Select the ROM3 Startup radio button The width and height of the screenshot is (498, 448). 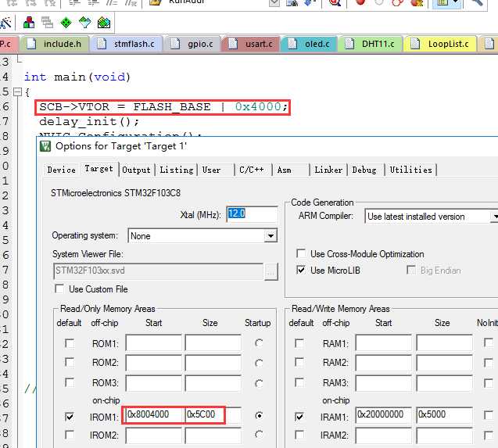[259, 383]
